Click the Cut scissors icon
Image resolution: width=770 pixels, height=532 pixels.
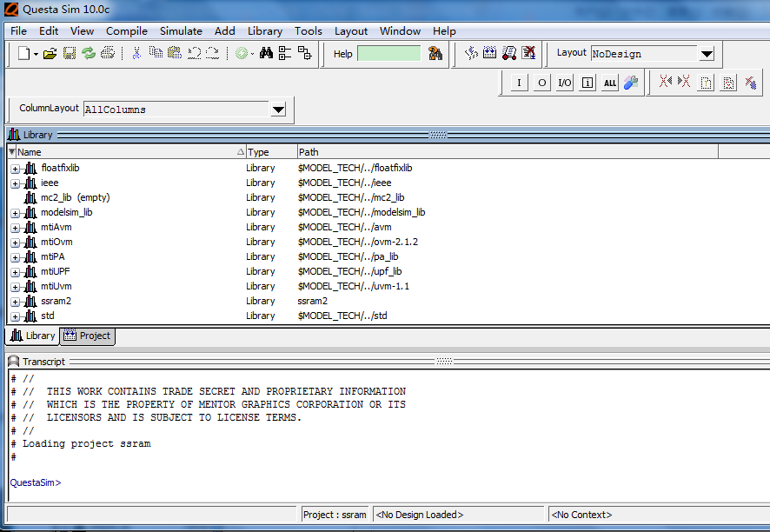click(137, 53)
